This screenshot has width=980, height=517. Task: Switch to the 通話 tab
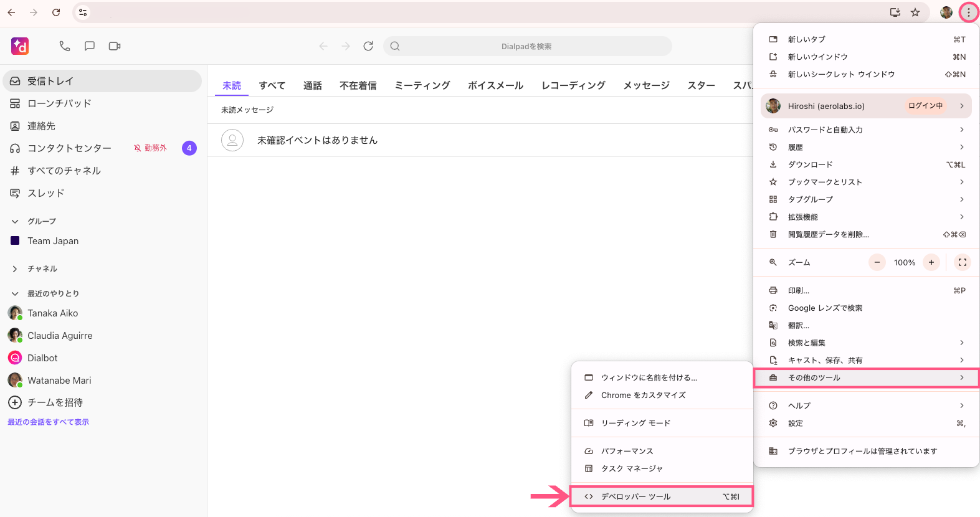coord(313,85)
